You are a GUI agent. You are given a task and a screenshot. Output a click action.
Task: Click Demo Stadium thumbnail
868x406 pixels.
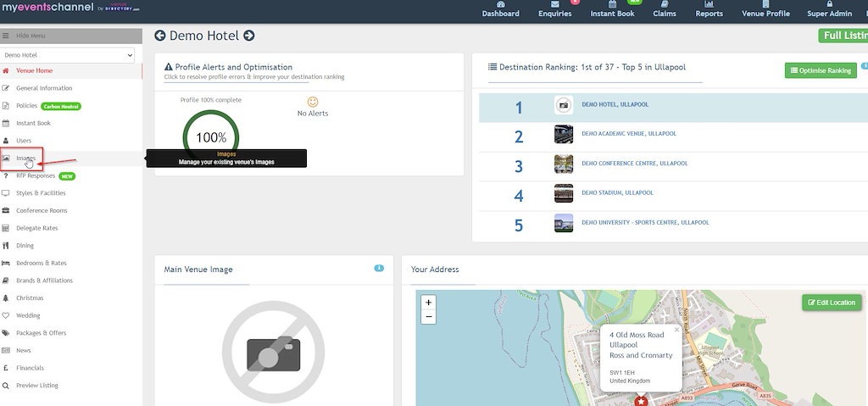pos(564,193)
